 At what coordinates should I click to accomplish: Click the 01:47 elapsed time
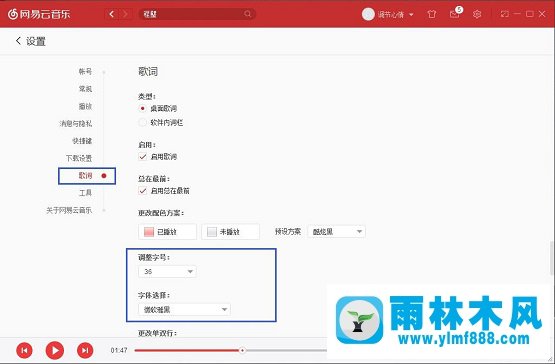119,350
